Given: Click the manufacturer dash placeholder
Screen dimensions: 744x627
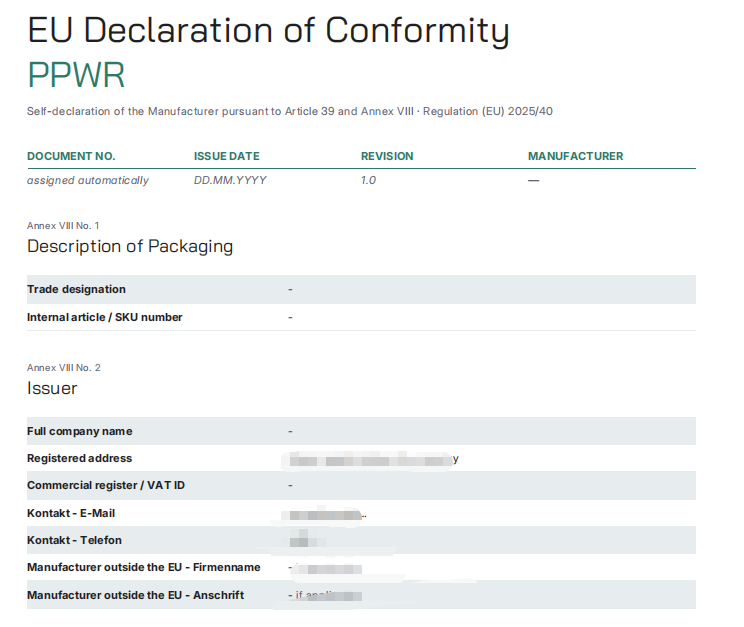Looking at the screenshot, I should pos(533,180).
